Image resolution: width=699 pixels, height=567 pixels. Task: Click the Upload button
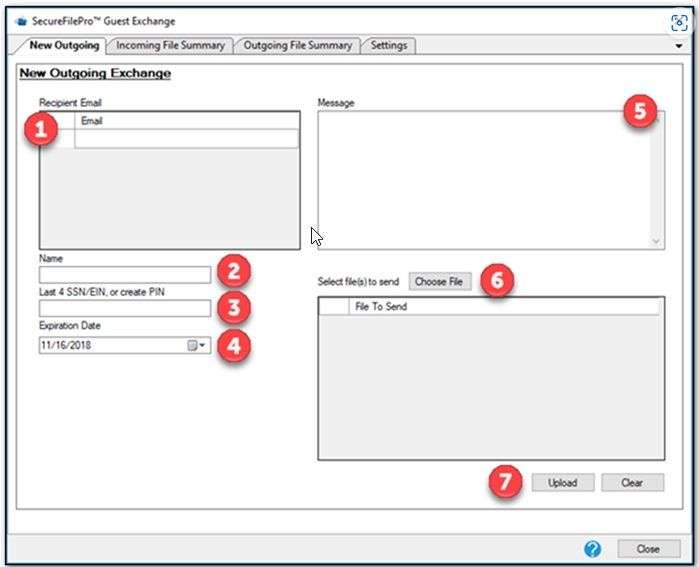click(x=562, y=482)
